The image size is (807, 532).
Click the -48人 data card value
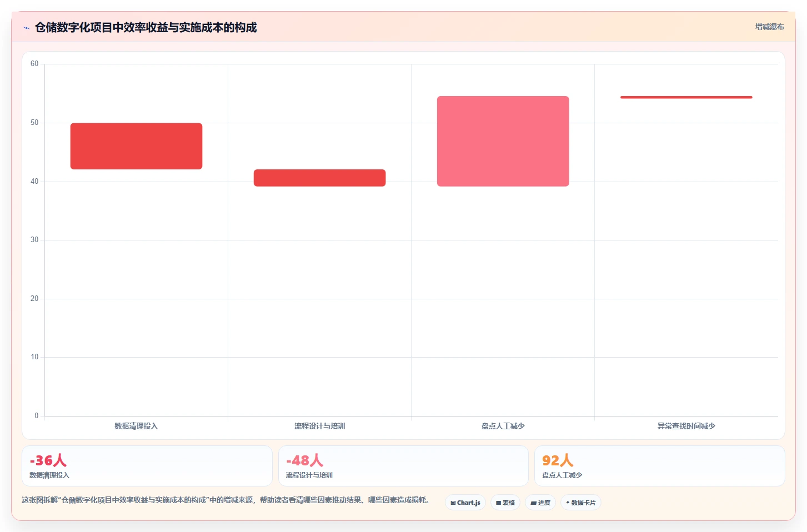click(x=304, y=460)
